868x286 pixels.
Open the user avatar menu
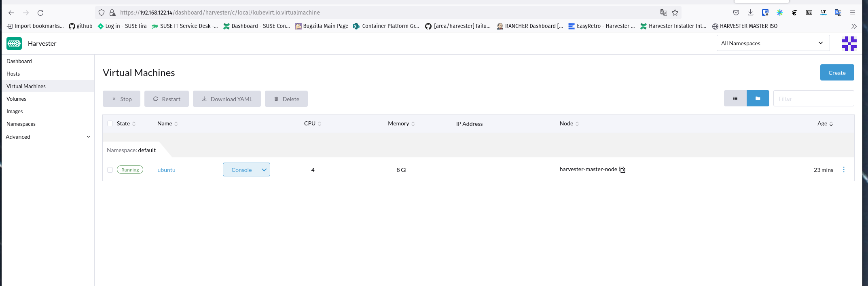pos(849,43)
